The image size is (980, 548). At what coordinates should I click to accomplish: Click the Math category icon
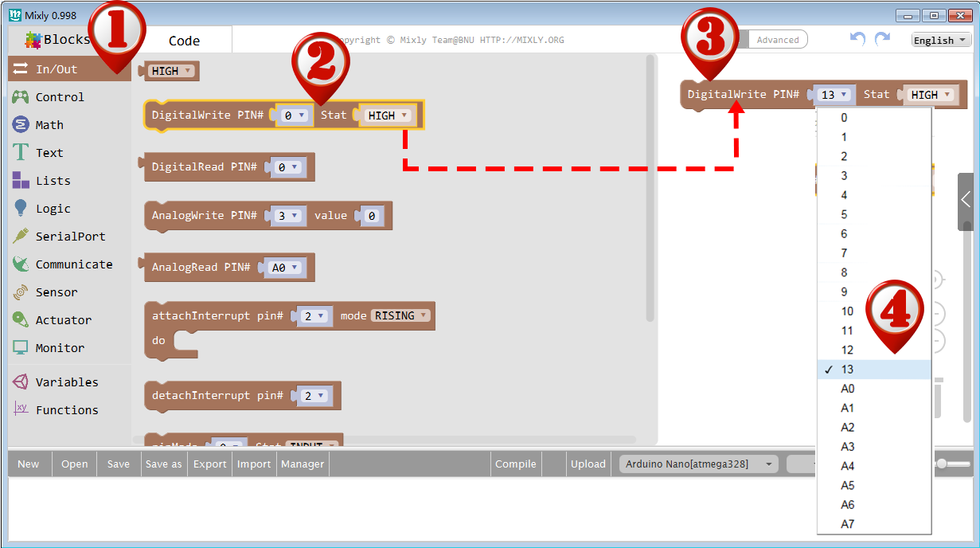[21, 125]
